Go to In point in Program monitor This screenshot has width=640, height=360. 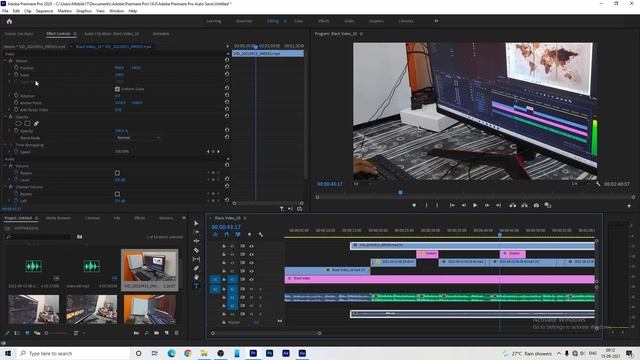coord(452,205)
